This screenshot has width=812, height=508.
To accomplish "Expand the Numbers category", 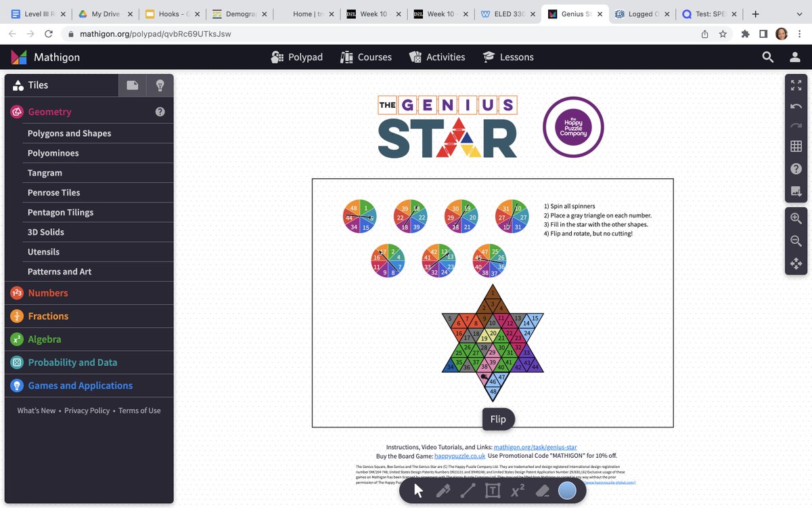I will [89, 293].
